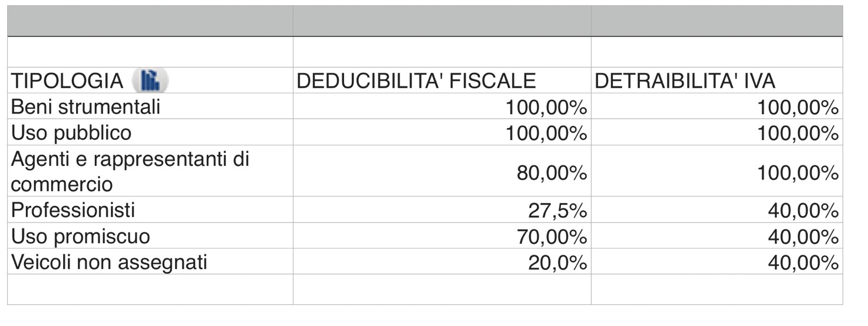Viewport: 868px width, 326px height.
Task: Select Uso pubblico's IVA 100,00% cell
Action: coord(717,132)
